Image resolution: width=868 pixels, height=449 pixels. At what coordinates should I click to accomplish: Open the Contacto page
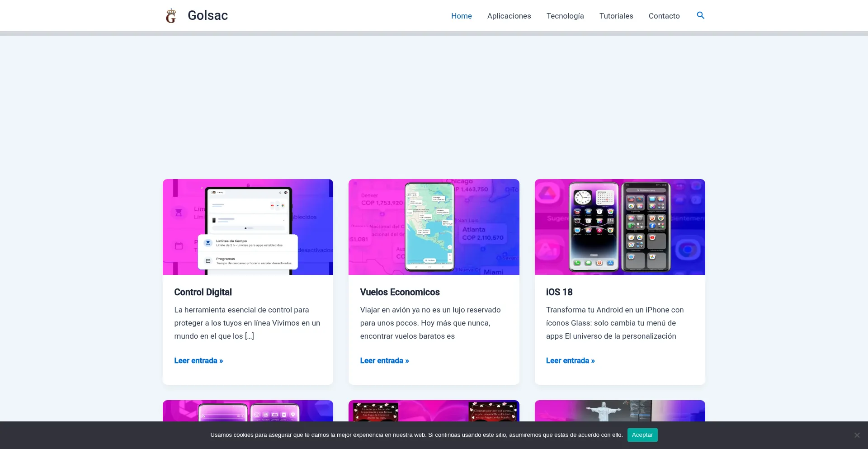pos(664,16)
